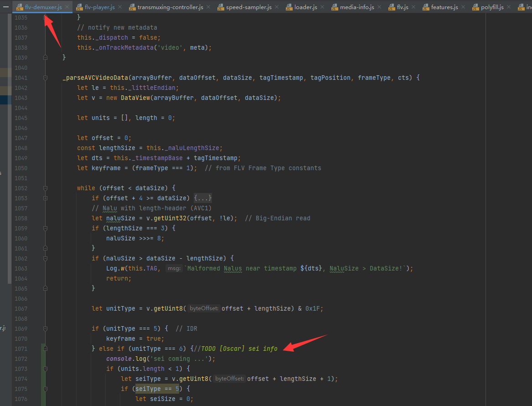Image resolution: width=532 pixels, height=406 pixels.
Task: Switch to the flv-player.js tab
Action: pyautogui.click(x=99, y=7)
